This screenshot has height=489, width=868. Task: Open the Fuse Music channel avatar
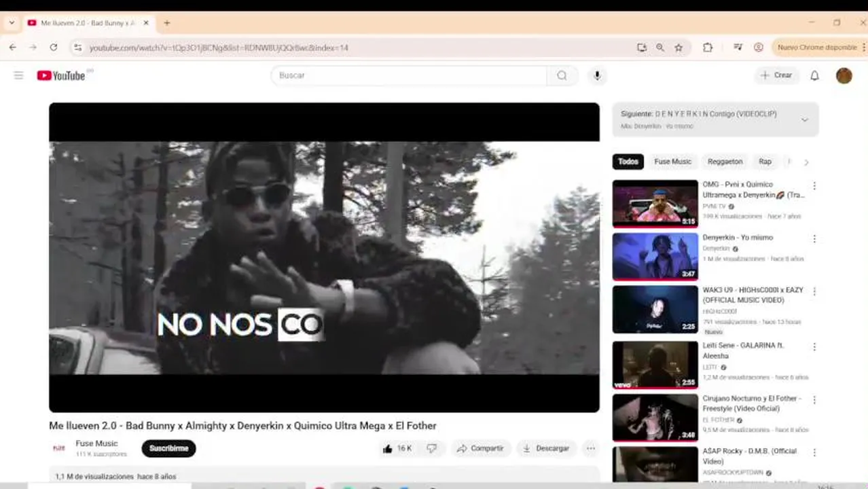coord(59,448)
